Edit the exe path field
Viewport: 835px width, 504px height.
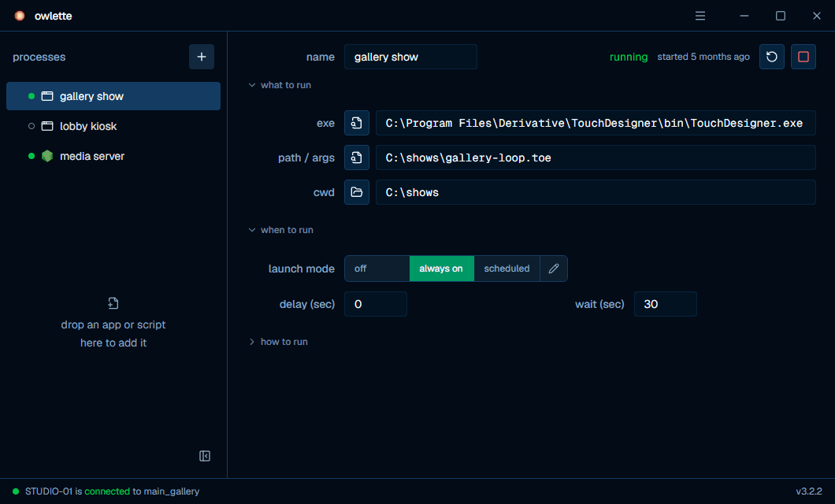(x=596, y=123)
